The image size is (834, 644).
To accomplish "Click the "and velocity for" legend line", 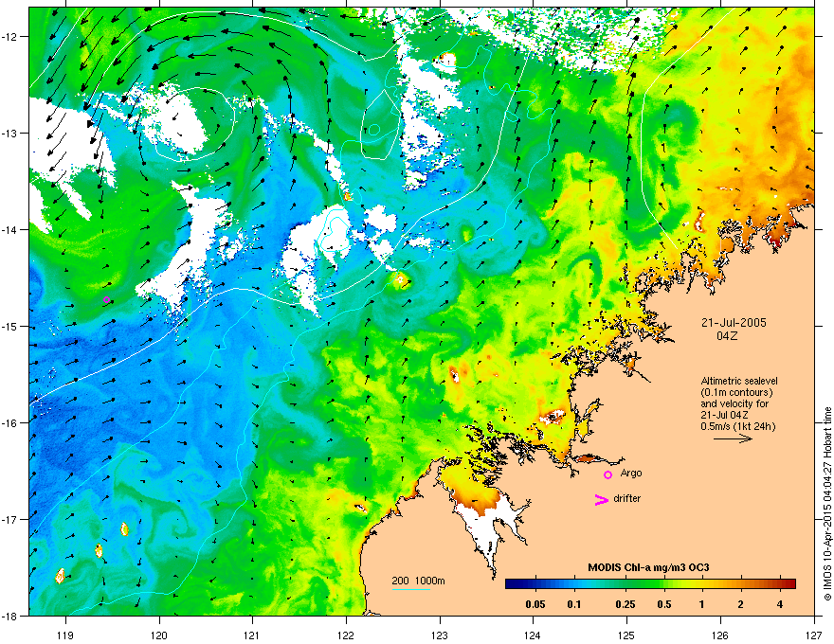I will pyautogui.click(x=734, y=403).
